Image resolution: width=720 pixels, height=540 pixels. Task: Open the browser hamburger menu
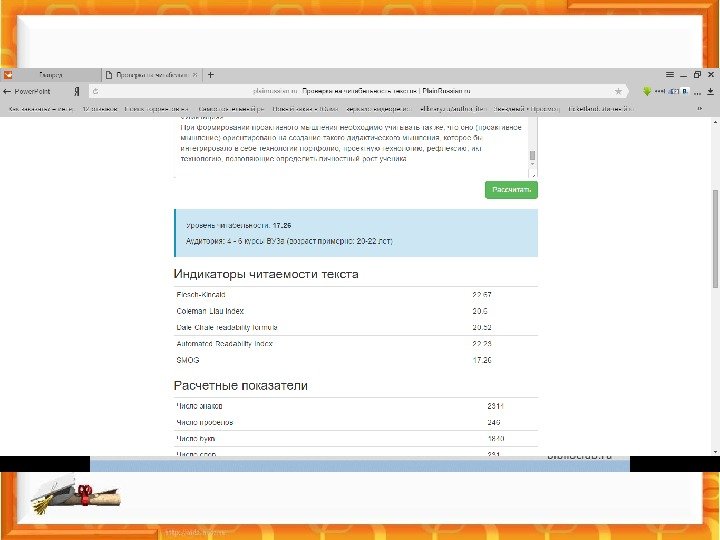(670, 74)
